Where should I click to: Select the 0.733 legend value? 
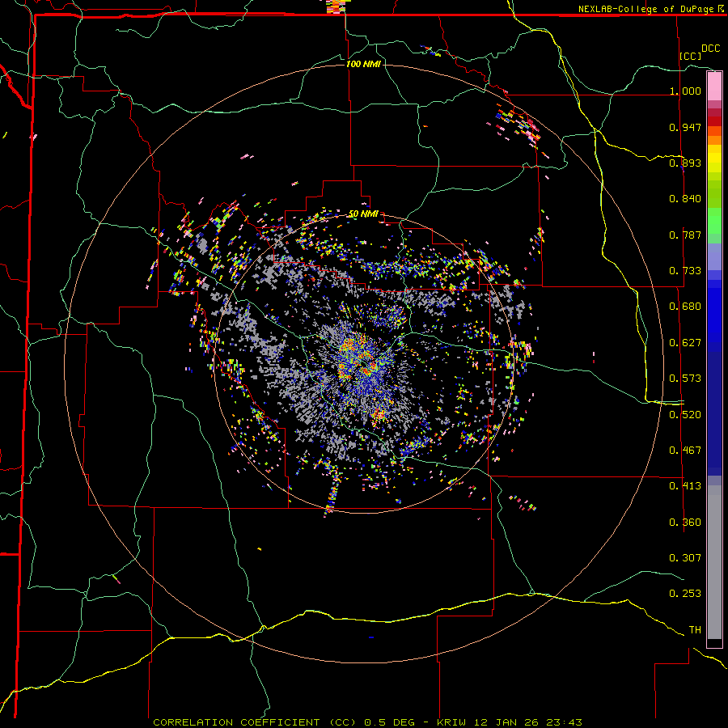click(685, 271)
